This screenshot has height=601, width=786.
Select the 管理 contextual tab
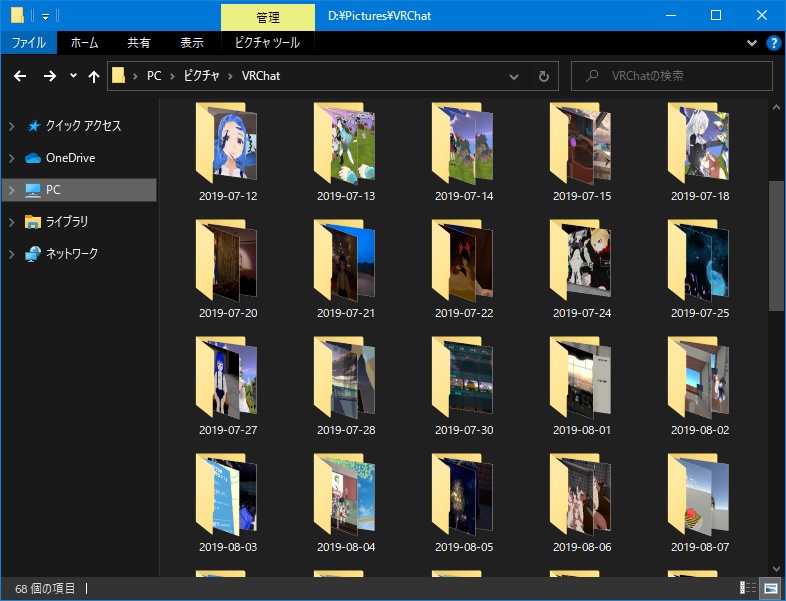point(268,17)
